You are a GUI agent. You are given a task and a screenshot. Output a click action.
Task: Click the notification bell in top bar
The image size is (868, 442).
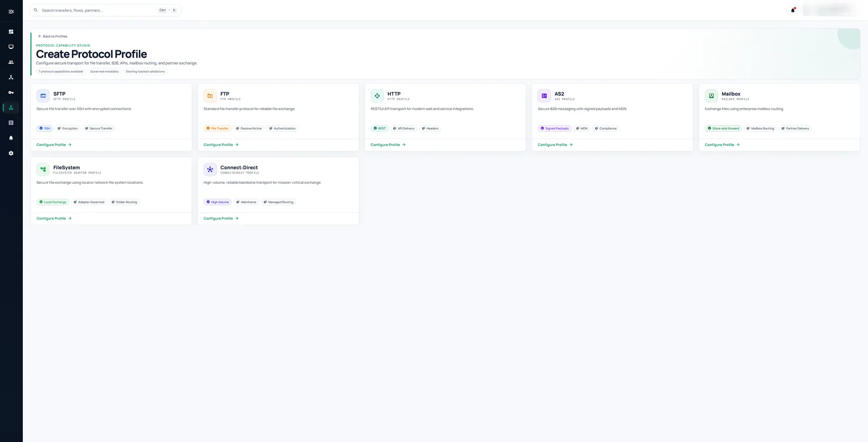pyautogui.click(x=793, y=10)
